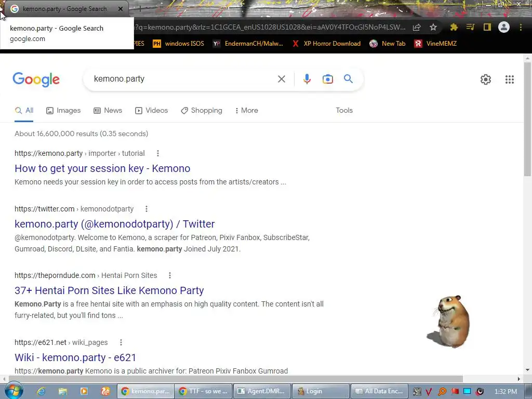Switch to the Videos tab
Image resolution: width=532 pixels, height=399 pixels.
click(151, 110)
